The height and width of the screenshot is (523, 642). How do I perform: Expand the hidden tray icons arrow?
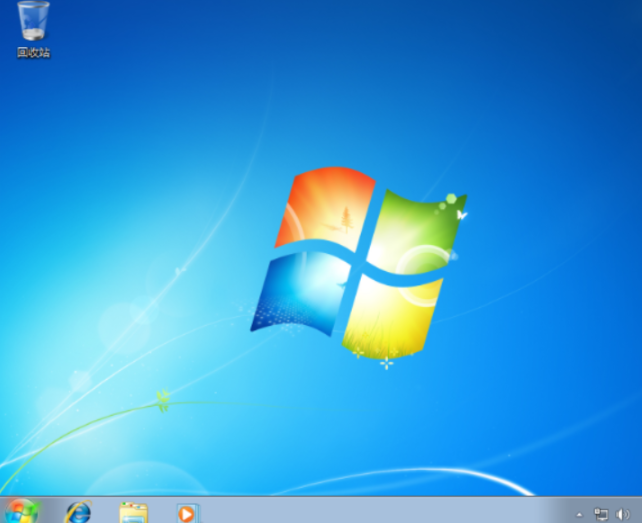[578, 514]
